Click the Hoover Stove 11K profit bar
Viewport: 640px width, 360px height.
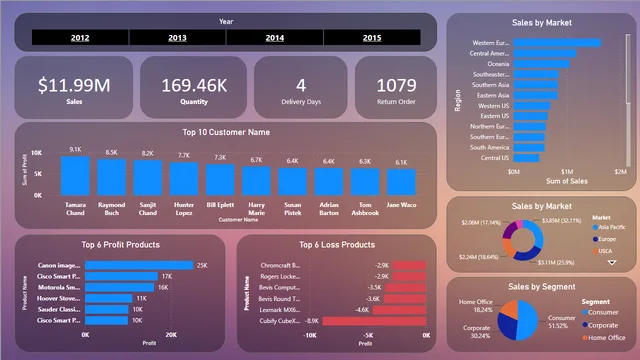click(x=109, y=298)
